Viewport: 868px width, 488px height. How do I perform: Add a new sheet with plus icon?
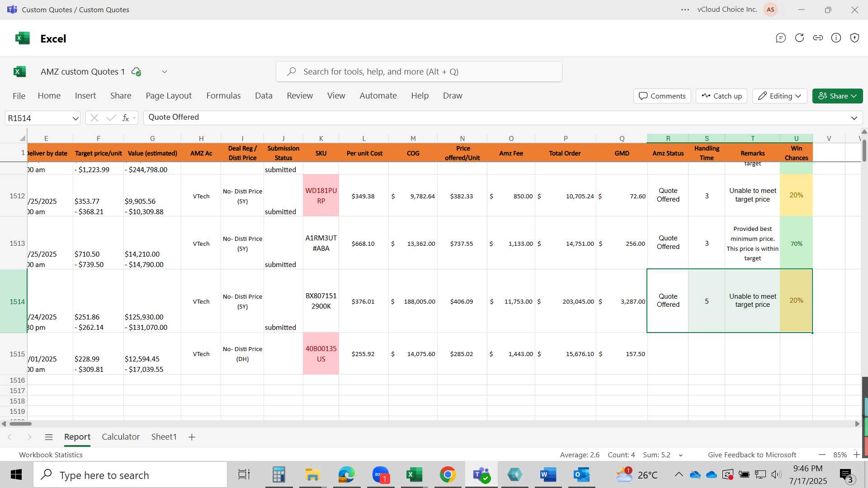[x=192, y=437]
